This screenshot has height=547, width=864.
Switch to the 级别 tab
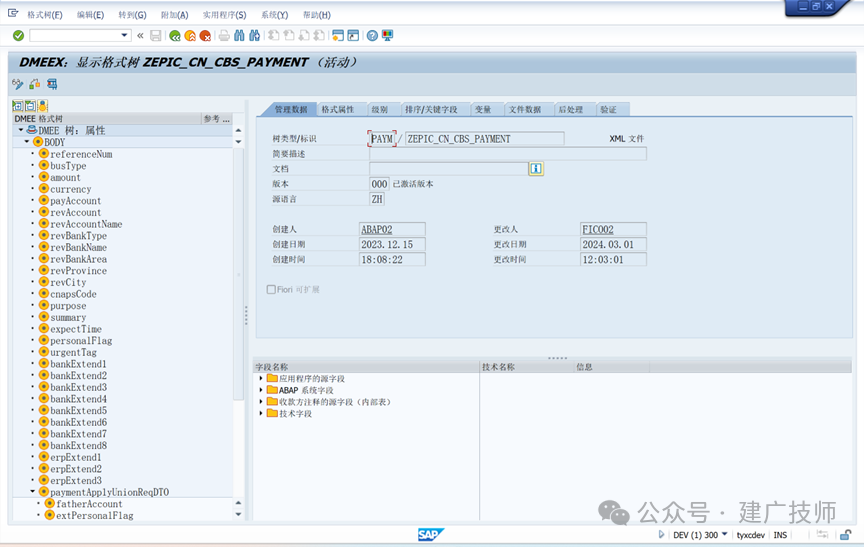coord(380,110)
